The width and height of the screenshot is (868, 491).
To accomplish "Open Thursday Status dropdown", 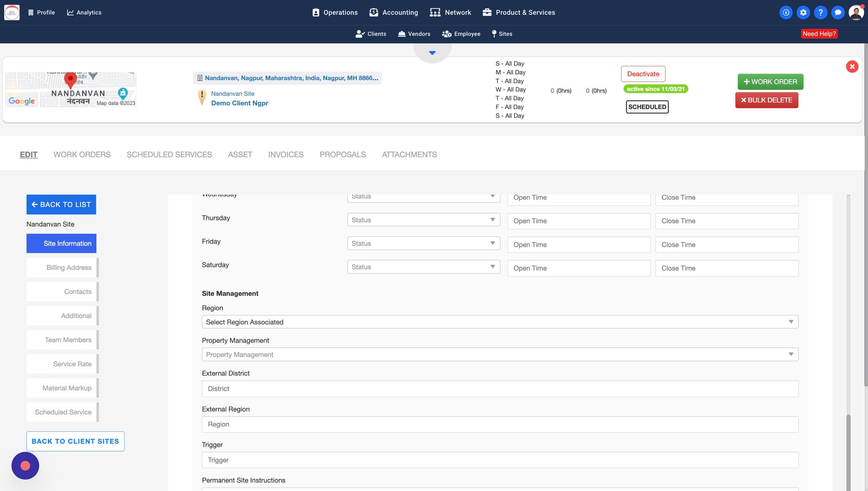I will click(x=423, y=220).
